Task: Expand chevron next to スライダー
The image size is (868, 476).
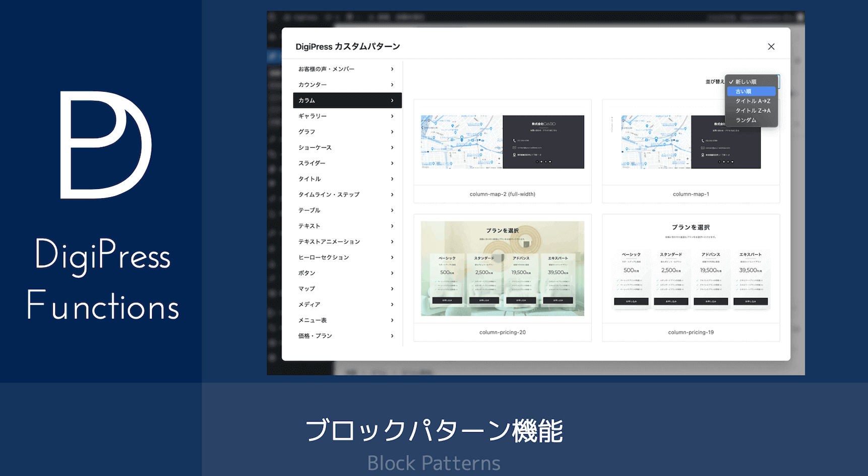Action: 392,163
